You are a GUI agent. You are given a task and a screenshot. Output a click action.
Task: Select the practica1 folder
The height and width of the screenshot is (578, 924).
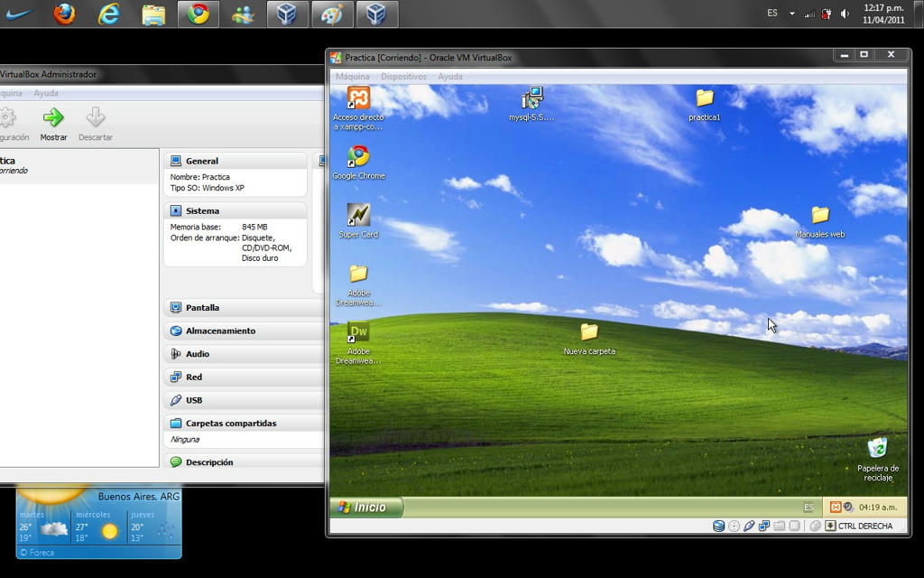point(704,105)
